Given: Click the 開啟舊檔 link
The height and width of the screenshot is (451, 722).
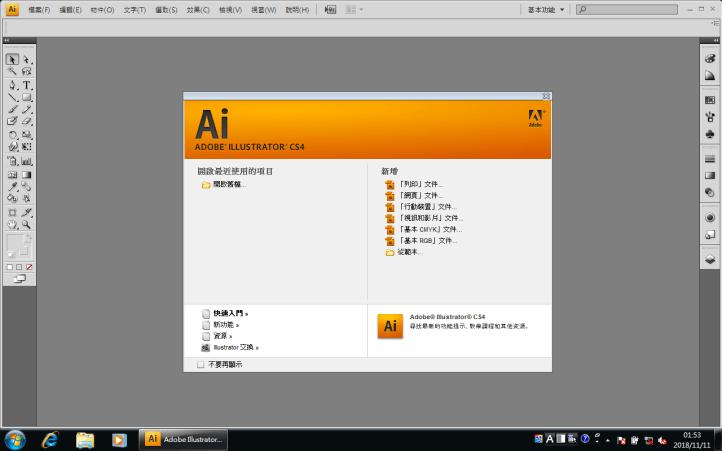Looking at the screenshot, I should 228,185.
